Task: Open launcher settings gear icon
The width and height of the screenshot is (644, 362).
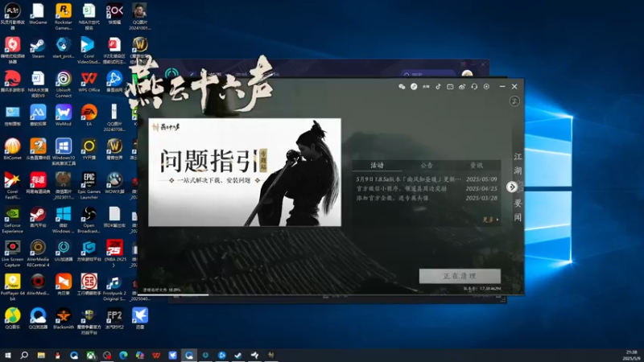Action: point(486,87)
